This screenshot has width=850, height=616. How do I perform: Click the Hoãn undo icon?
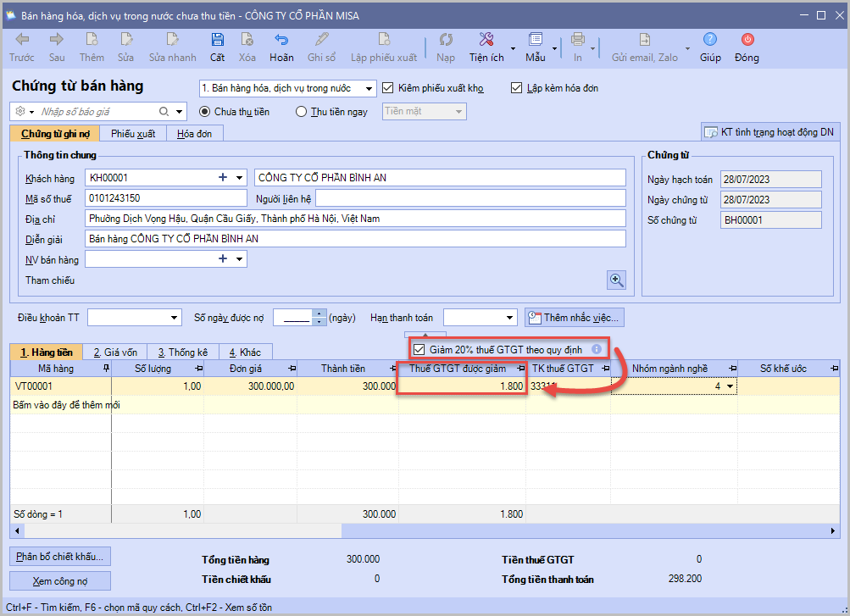(x=281, y=40)
